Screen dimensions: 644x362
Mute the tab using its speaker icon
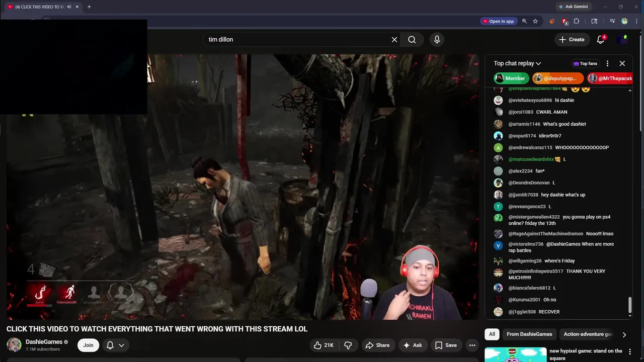[x=69, y=7]
